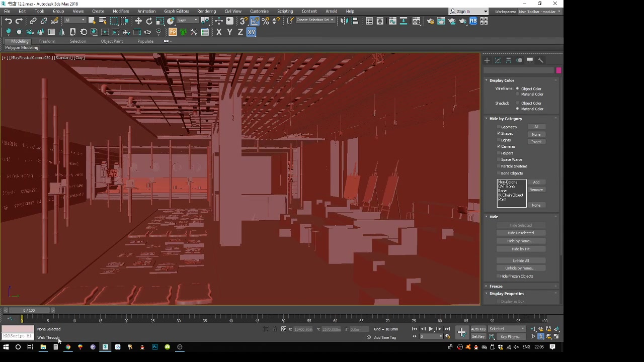Expand the Freeze rollout
The width and height of the screenshot is (644, 362).
[x=496, y=286]
